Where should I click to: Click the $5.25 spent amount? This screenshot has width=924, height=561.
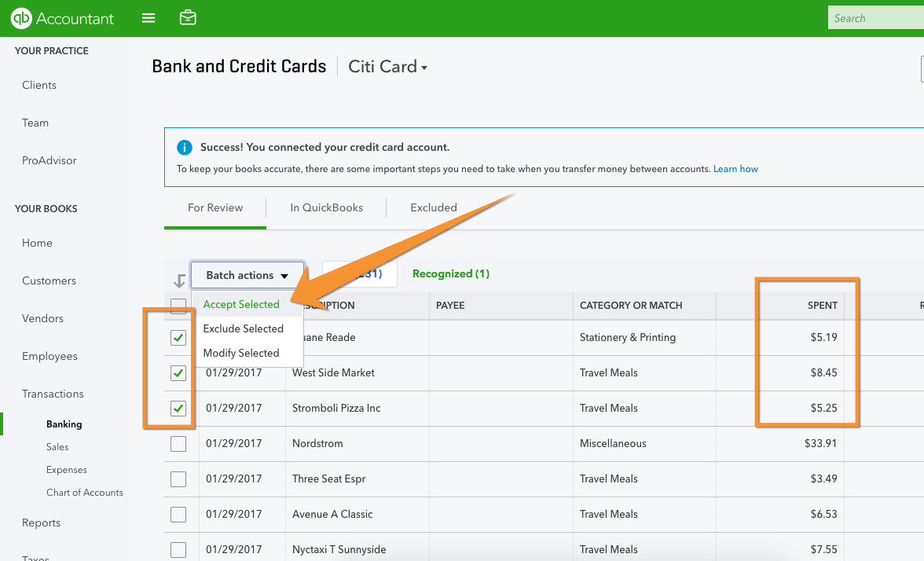(x=823, y=408)
